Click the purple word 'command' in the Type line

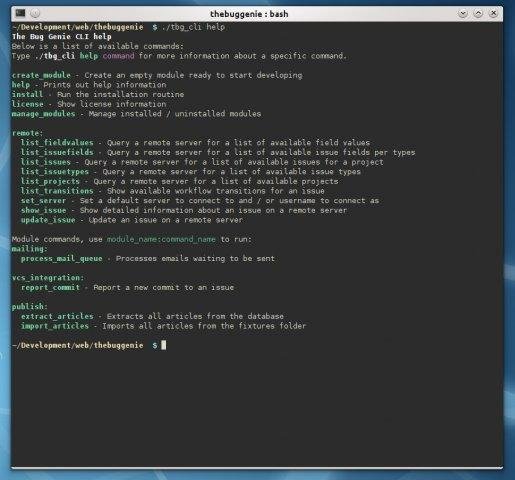(x=119, y=56)
